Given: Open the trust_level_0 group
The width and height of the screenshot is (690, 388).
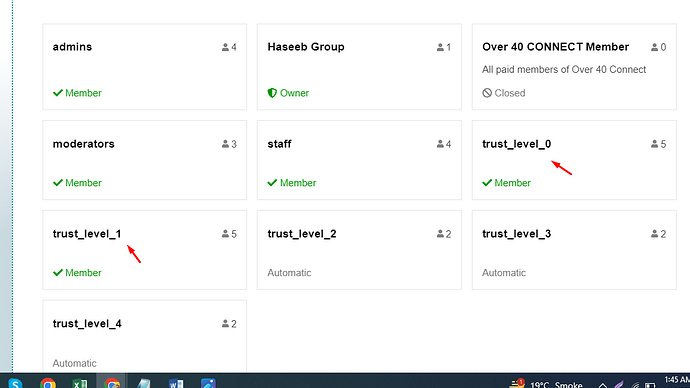Looking at the screenshot, I should click(x=574, y=160).
